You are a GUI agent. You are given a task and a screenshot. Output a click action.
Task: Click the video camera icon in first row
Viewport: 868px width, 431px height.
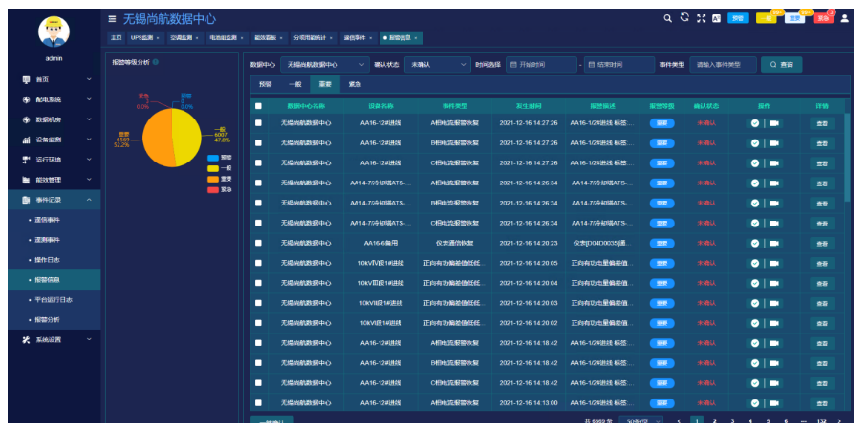coord(774,123)
